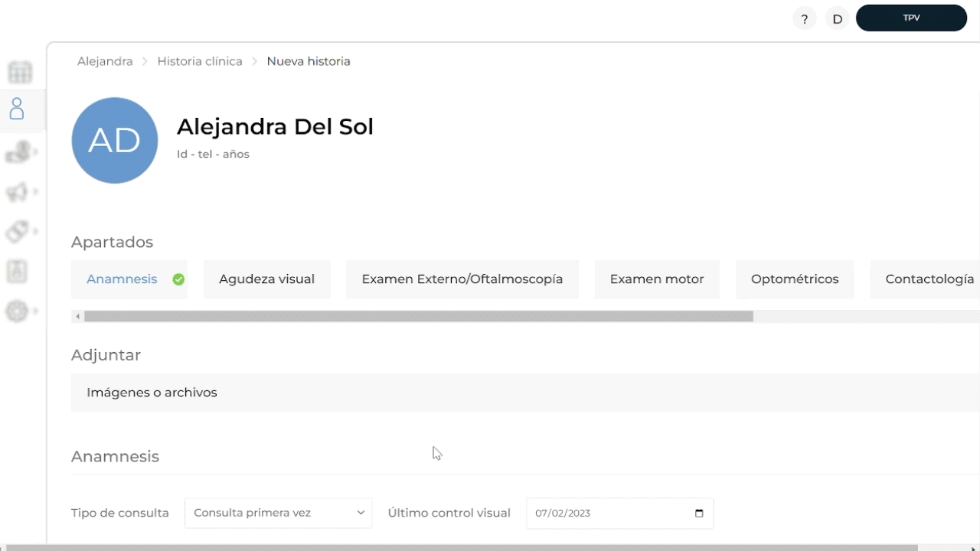Click Imágenes o archivos attach area

point(525,393)
